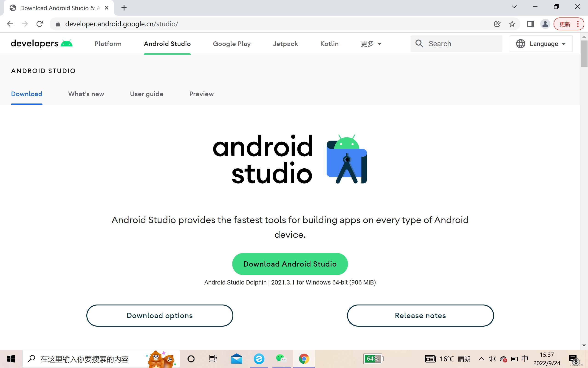This screenshot has height=368, width=588.
Task: Open Kotlin in top navigation
Action: tap(329, 44)
